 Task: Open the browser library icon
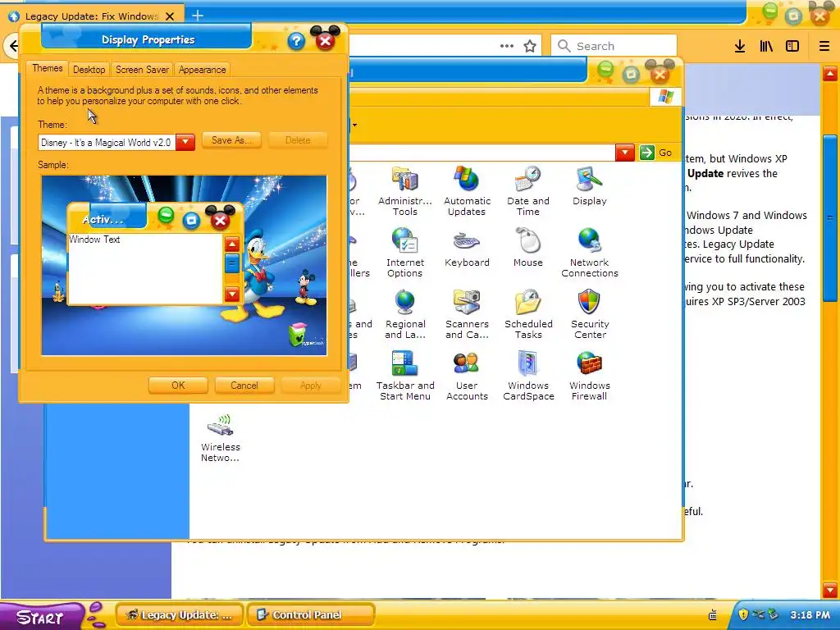point(766,46)
